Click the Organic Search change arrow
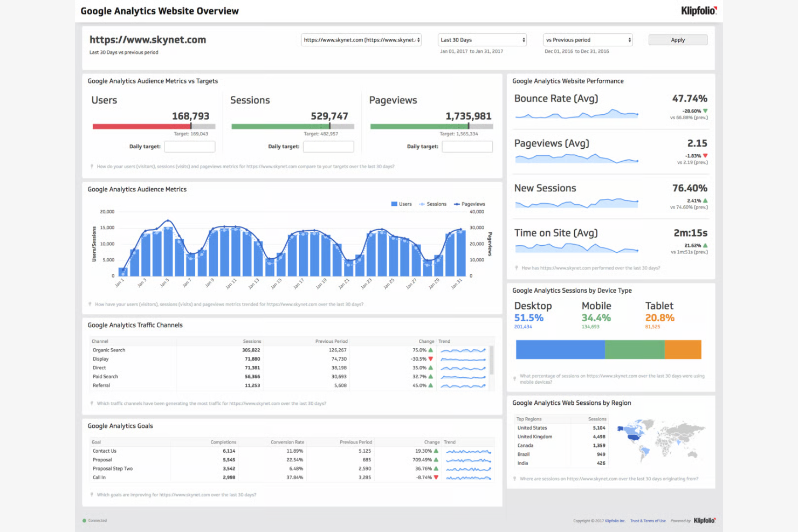Viewport: 798px width, 532px height. 430,350
